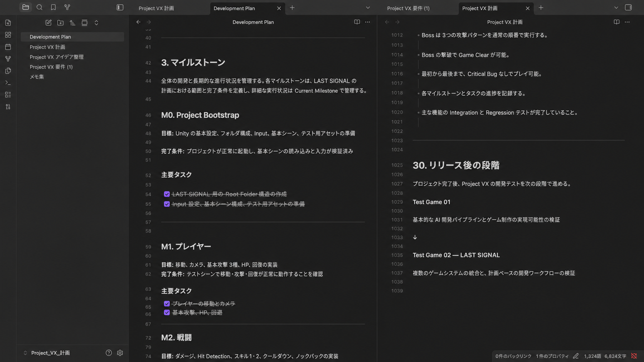Uncheck 基本攻撃、HP、回避 task
Screen dimensions: 644x362
coord(167,313)
